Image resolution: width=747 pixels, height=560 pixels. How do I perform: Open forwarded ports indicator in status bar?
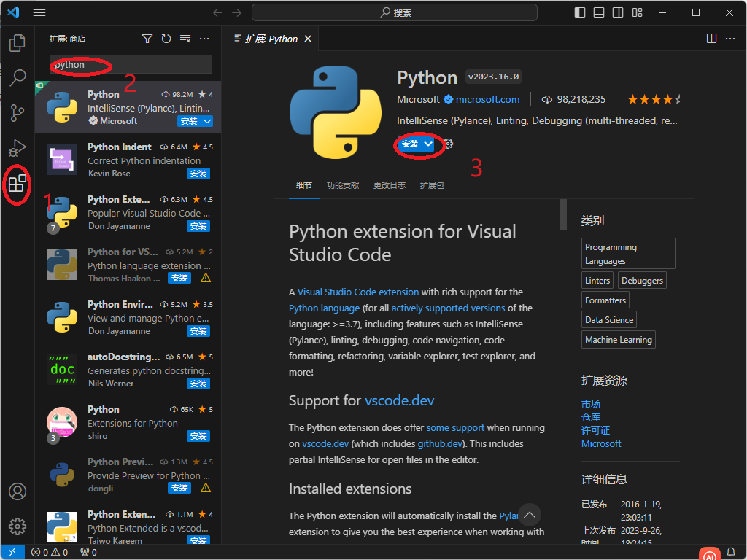(88, 553)
